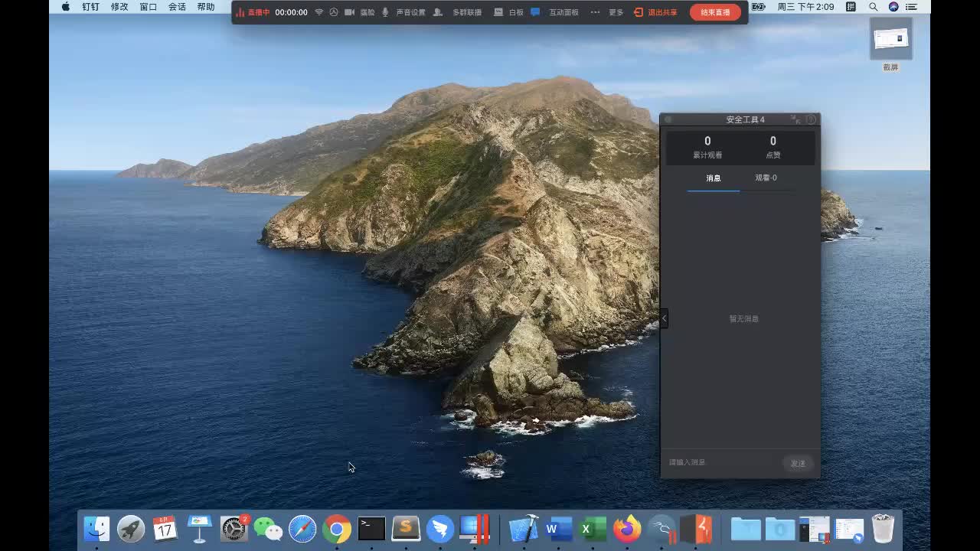
Task: Open the 修改 menu
Action: (119, 7)
